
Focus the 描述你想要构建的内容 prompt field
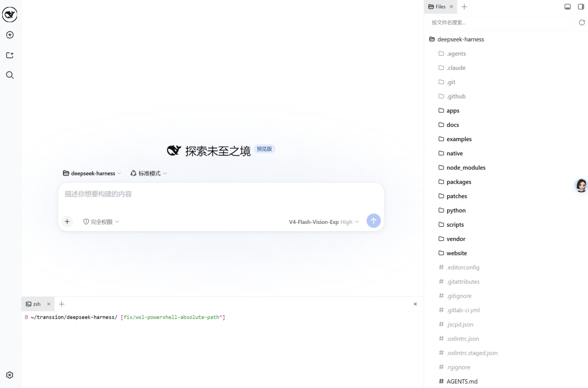[221, 195]
